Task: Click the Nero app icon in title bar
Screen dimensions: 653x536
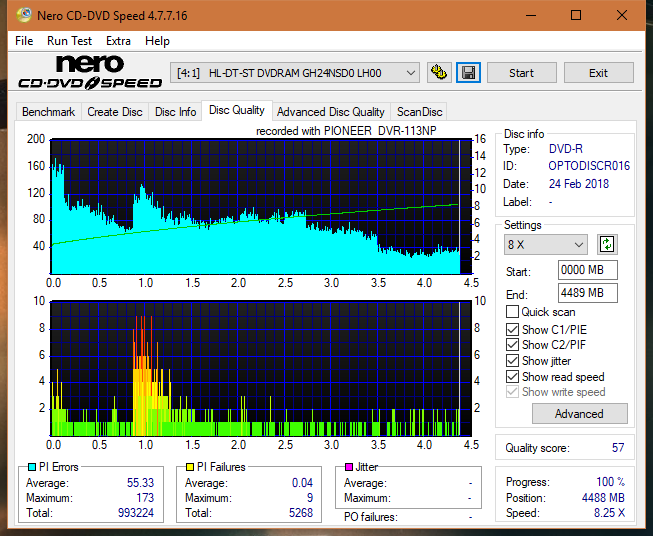Action: click(24, 15)
